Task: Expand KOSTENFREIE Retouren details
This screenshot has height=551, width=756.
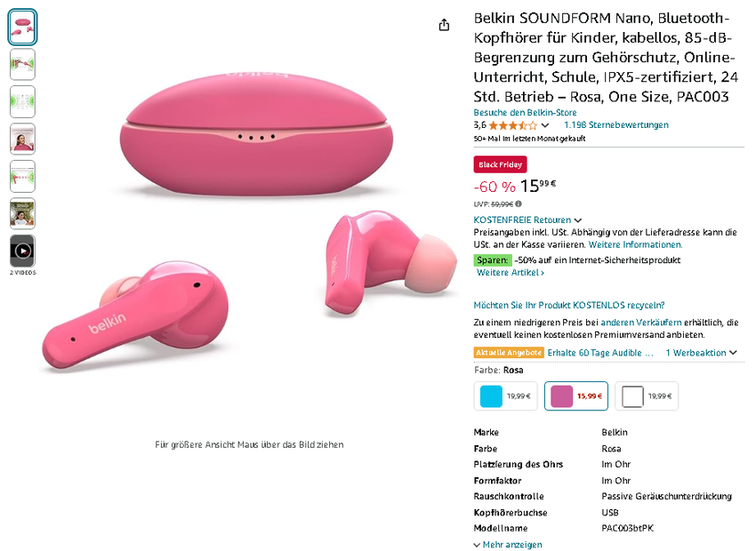Action: (578, 220)
